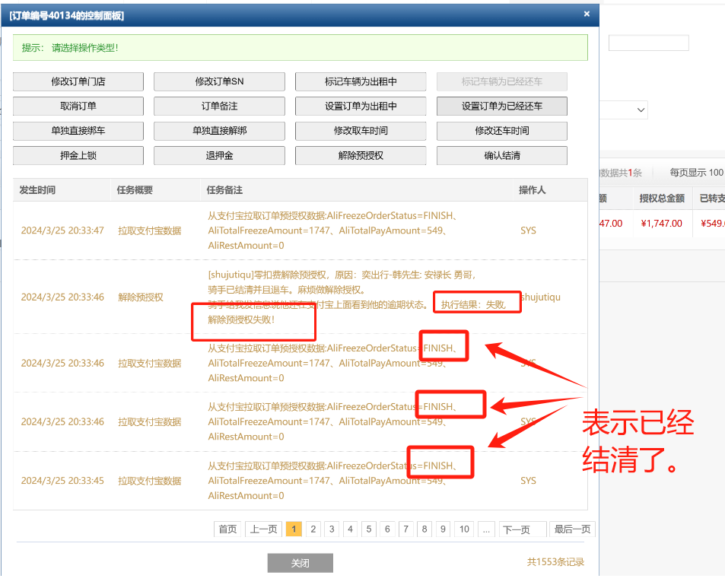Click 修改取车时间 button
The width and height of the screenshot is (725, 588).
(361, 130)
